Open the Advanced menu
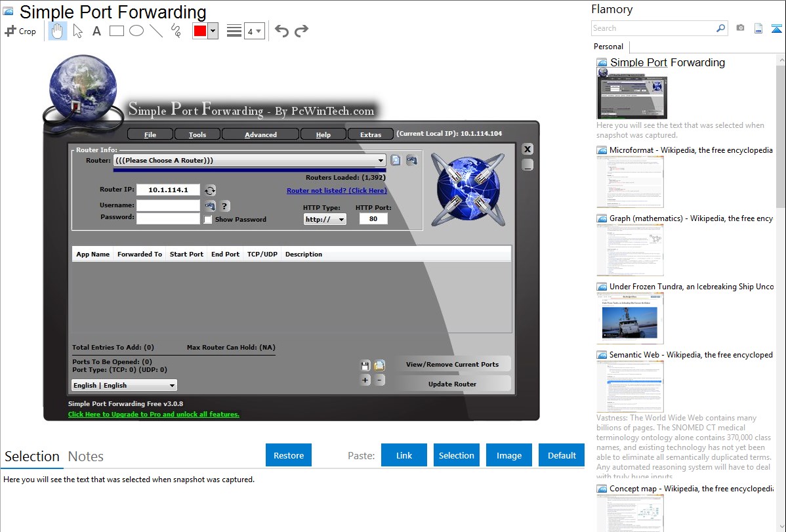Image resolution: width=786 pixels, height=532 pixels. click(260, 134)
